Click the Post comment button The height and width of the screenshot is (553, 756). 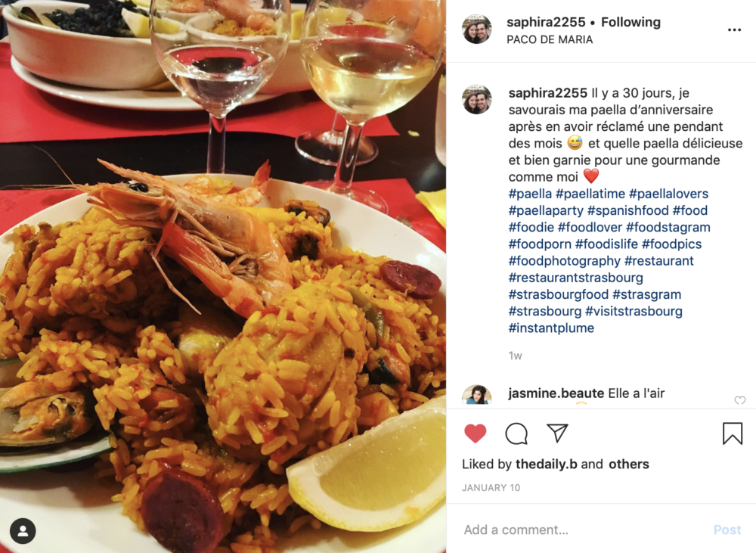point(727,530)
